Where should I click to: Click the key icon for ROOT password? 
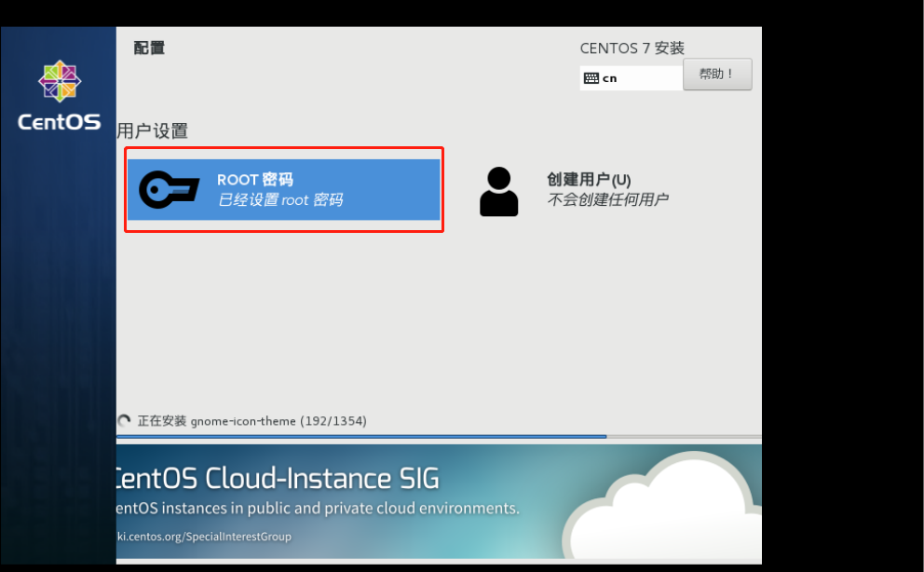click(x=170, y=190)
